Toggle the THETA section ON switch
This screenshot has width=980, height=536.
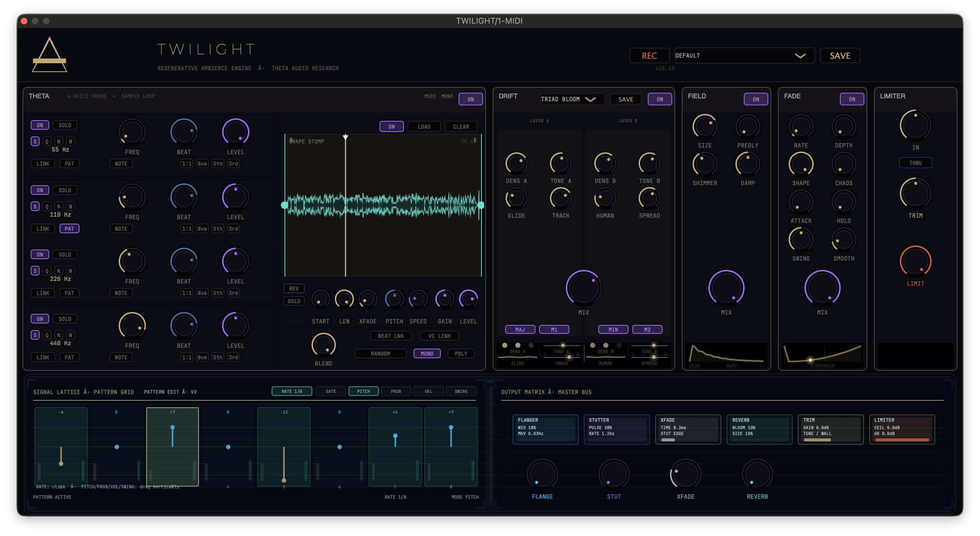470,99
